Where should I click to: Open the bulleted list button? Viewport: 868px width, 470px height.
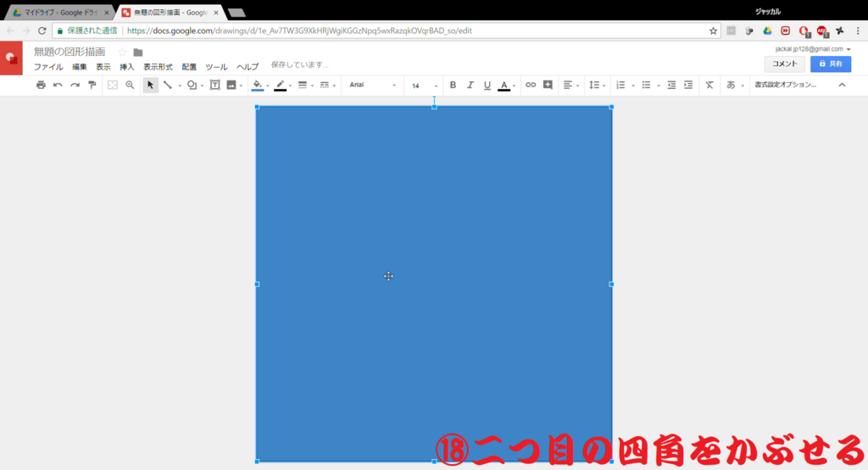click(646, 86)
